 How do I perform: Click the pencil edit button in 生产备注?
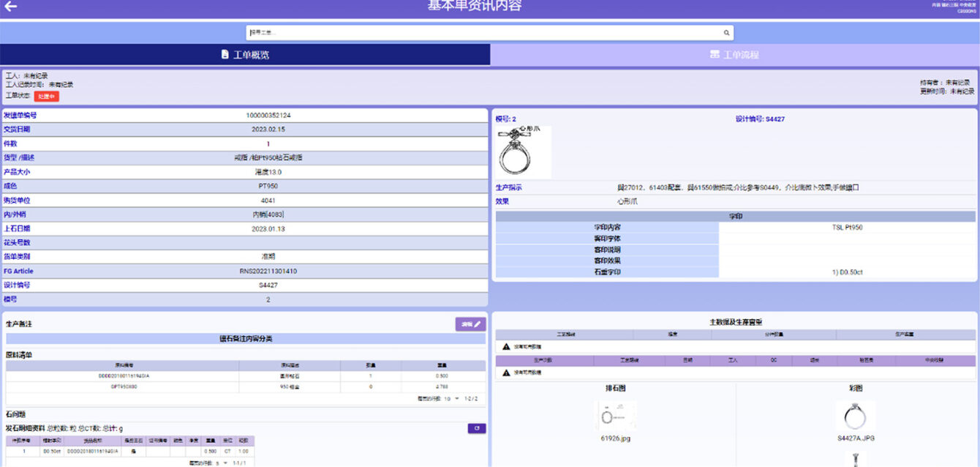pyautogui.click(x=470, y=324)
